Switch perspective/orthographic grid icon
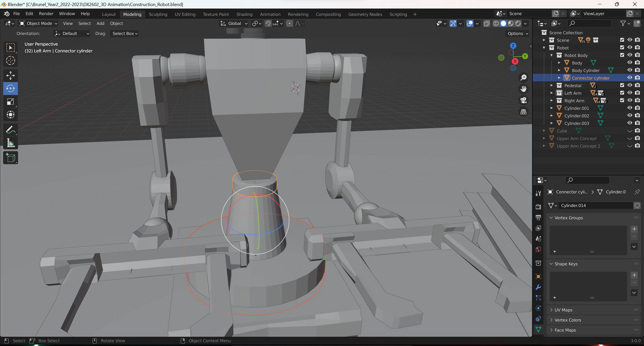644x346 pixels. click(x=523, y=112)
